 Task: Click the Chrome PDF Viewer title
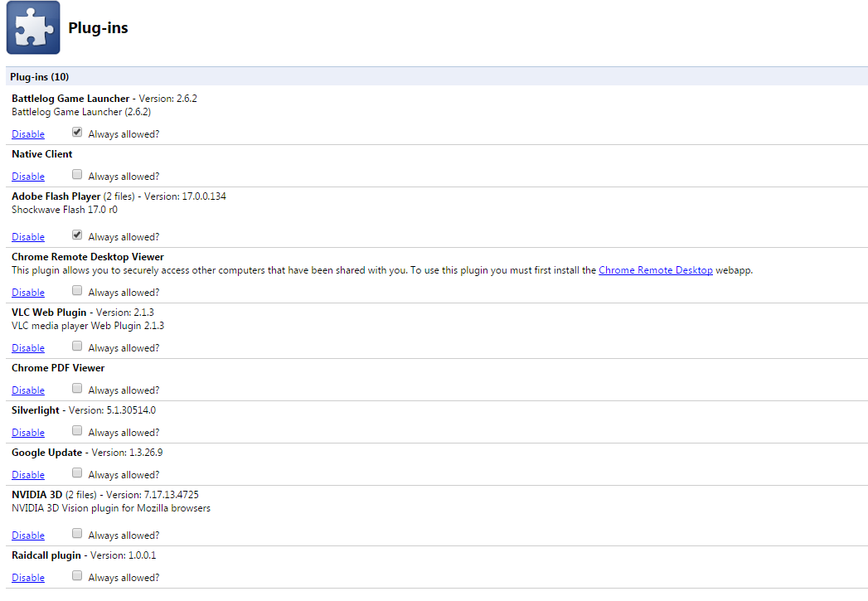[58, 368]
